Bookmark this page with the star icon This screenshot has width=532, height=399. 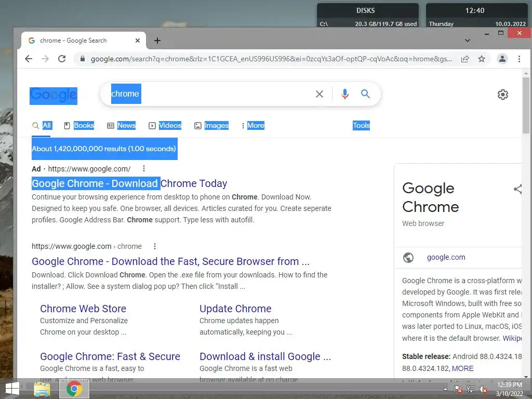(482, 59)
